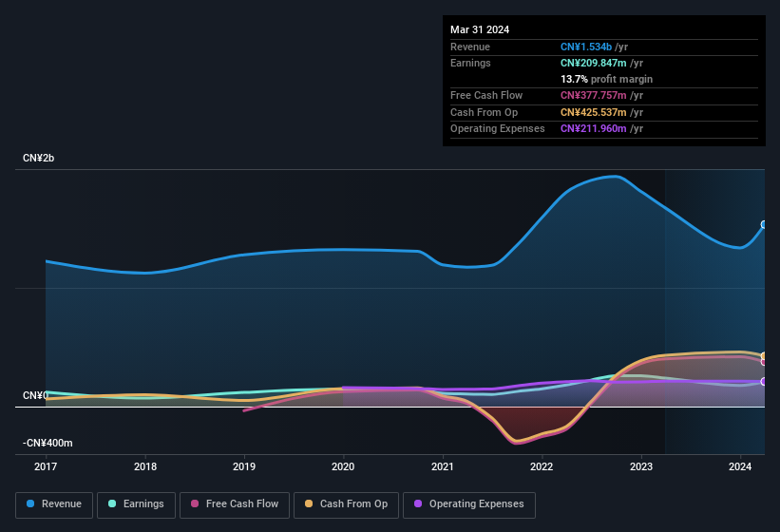Click the Free Cash Flow tooltip label

(x=486, y=95)
